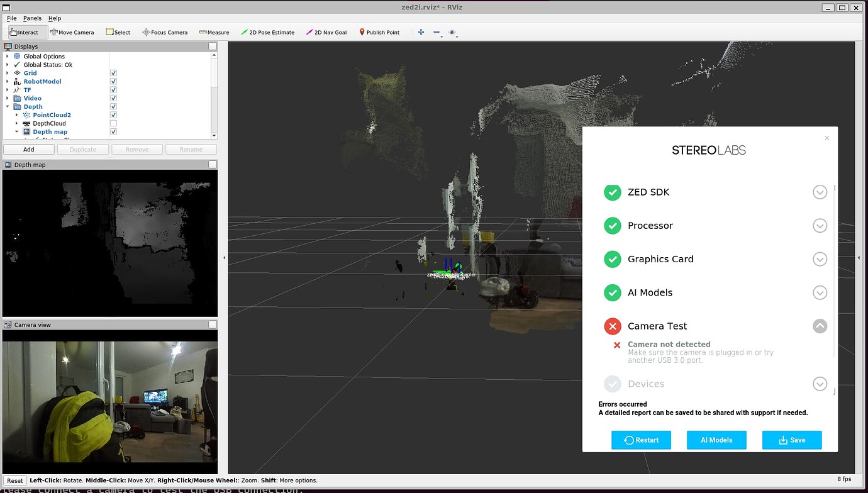Open the Panels menu

click(x=32, y=18)
